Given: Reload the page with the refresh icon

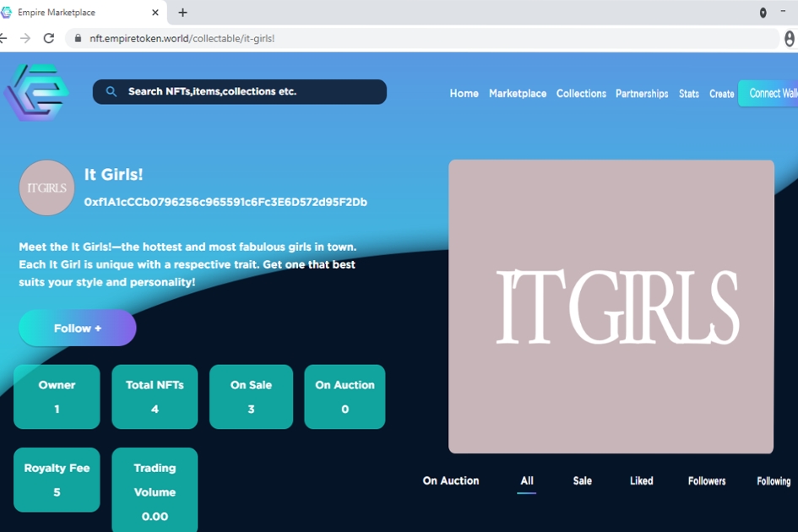Looking at the screenshot, I should point(49,38).
